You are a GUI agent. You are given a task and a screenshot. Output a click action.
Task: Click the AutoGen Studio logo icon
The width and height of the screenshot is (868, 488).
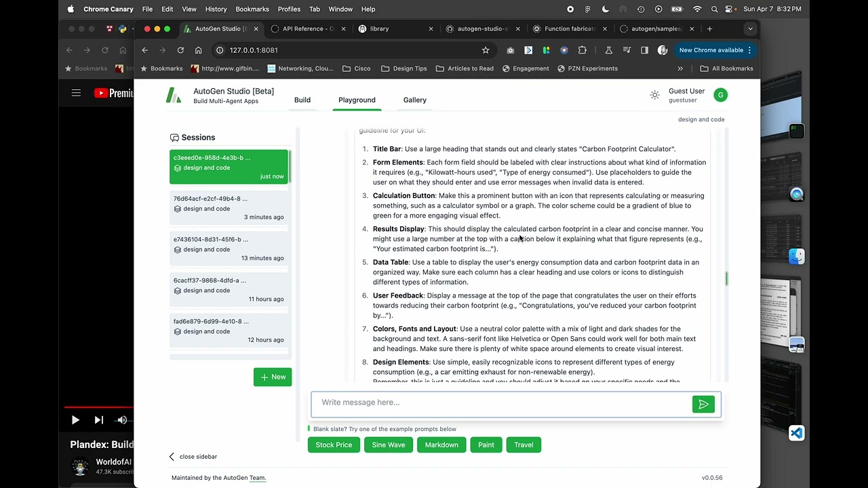[174, 96]
